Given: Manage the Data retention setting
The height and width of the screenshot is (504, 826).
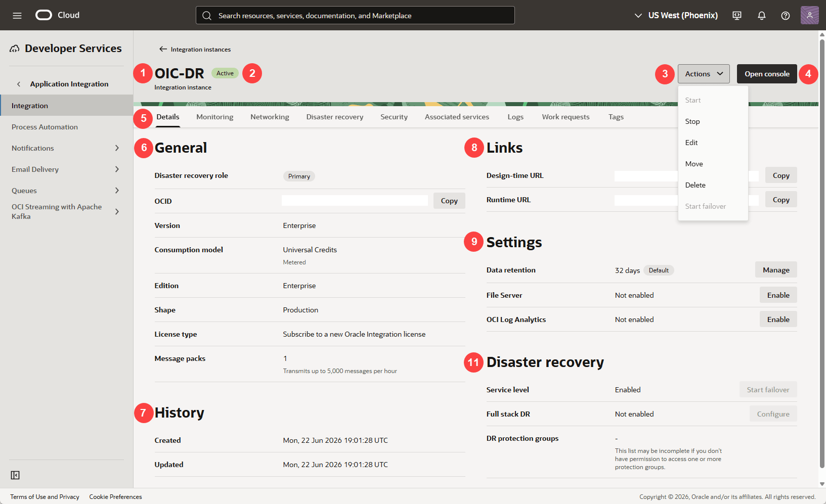Looking at the screenshot, I should pyautogui.click(x=776, y=270).
